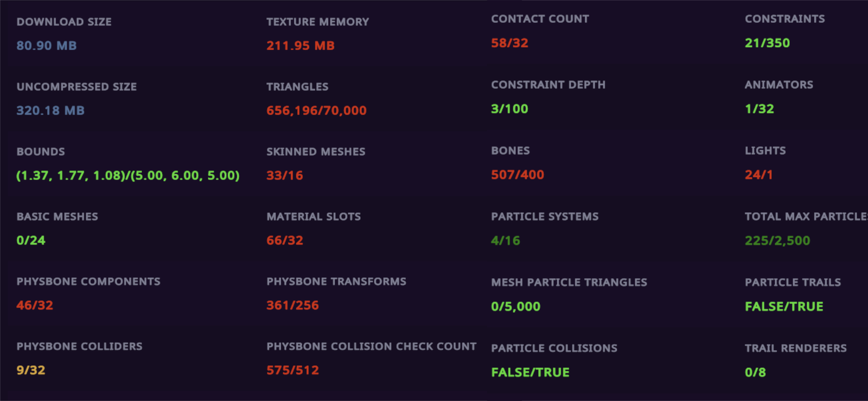The image size is (868, 401).
Task: Select the Constraints value 21/350
Action: click(767, 43)
